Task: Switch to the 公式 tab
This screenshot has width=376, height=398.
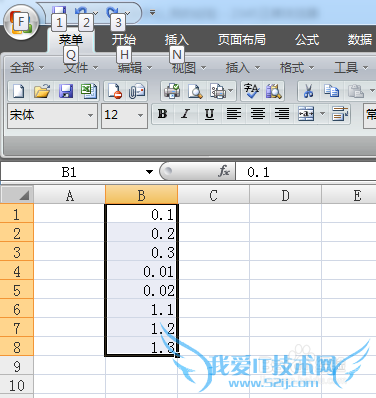Action: (x=307, y=40)
